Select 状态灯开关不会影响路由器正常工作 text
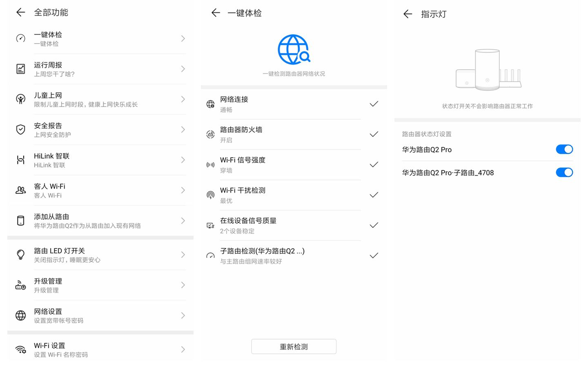The height and width of the screenshot is (369, 588). point(488,106)
